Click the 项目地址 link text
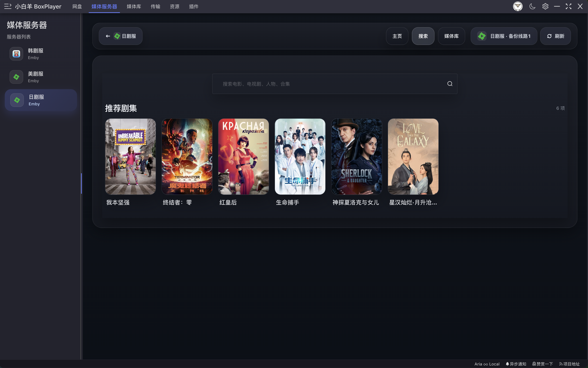The height and width of the screenshot is (368, 588). (x=571, y=364)
